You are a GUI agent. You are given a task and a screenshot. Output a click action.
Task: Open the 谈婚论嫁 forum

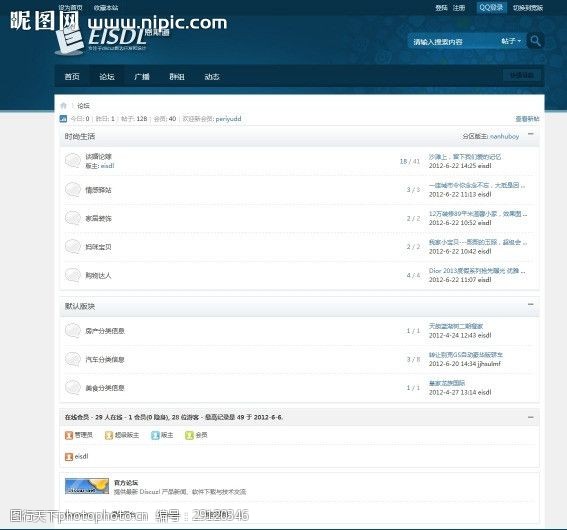coord(98,157)
